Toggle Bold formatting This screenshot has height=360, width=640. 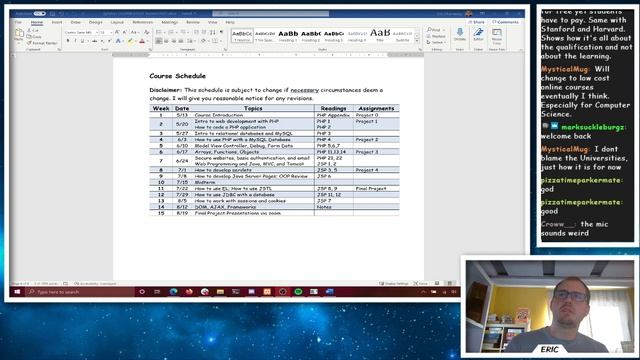click(x=68, y=41)
